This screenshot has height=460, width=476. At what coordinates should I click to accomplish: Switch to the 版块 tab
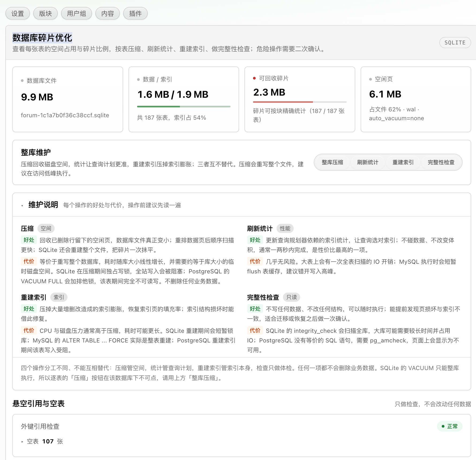pyautogui.click(x=46, y=14)
